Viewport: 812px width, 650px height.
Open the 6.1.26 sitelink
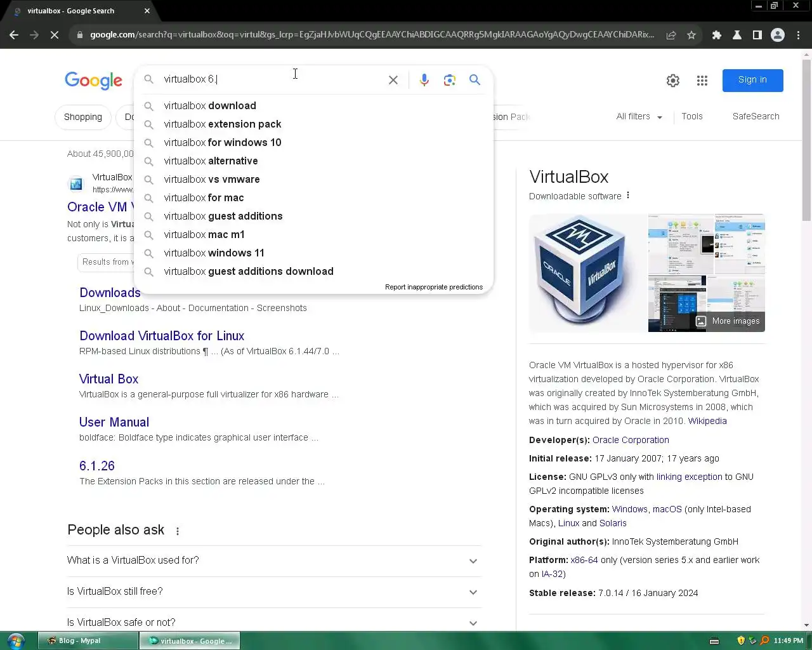click(97, 466)
